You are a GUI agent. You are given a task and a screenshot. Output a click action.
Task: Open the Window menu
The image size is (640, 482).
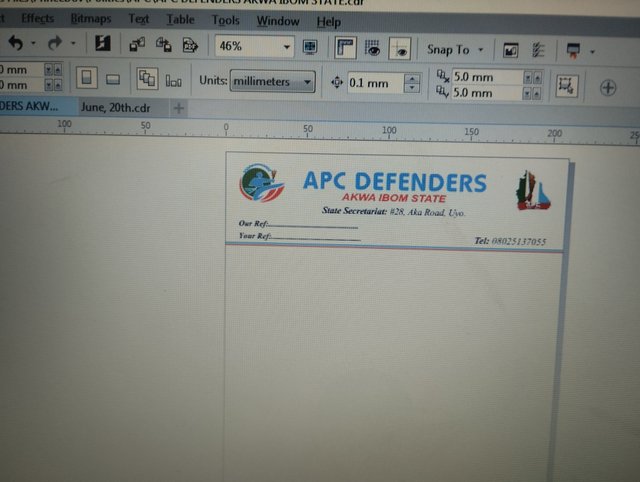pyautogui.click(x=278, y=21)
